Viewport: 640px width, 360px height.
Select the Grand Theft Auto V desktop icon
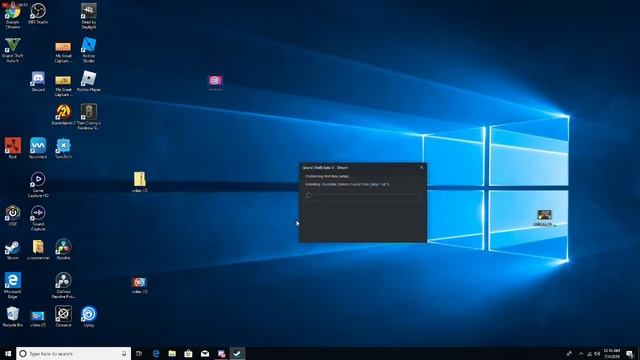pyautogui.click(x=13, y=50)
